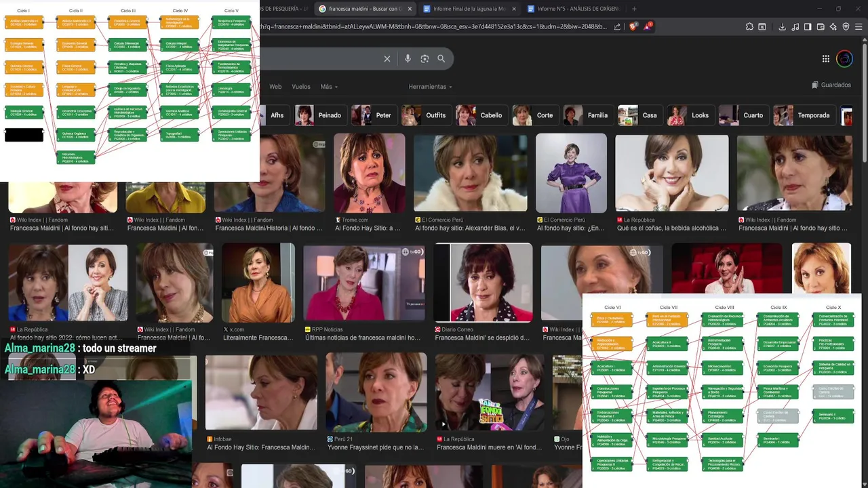Select the 'francesca maldini - Buscar con' tab
The height and width of the screenshot is (488, 868).
coord(366,9)
